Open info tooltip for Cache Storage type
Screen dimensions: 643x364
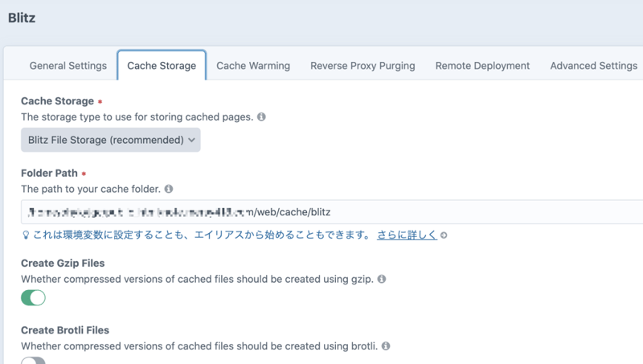point(261,117)
